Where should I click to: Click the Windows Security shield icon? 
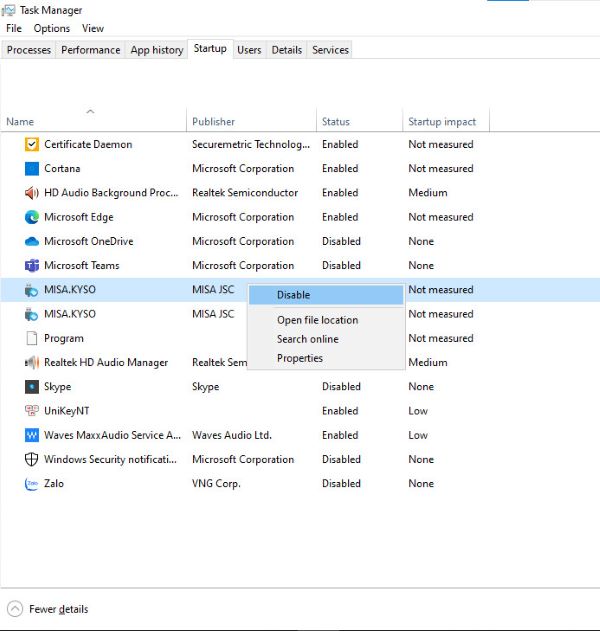pos(32,459)
